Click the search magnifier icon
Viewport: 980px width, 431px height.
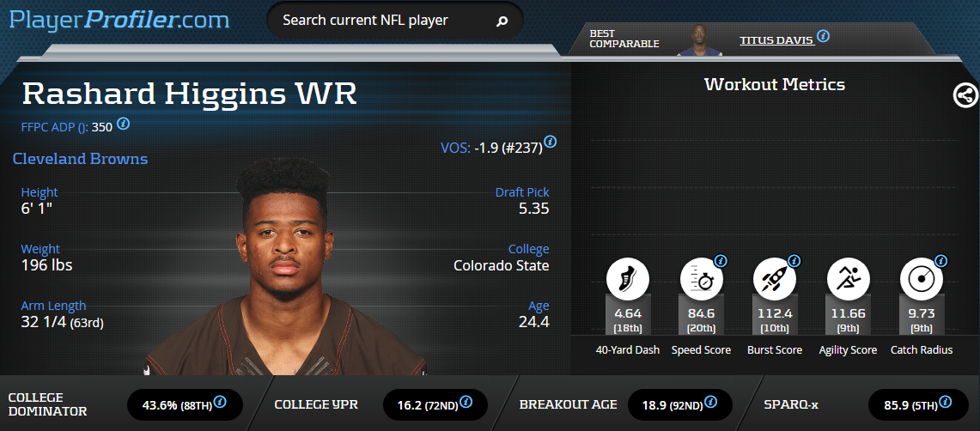[x=502, y=21]
